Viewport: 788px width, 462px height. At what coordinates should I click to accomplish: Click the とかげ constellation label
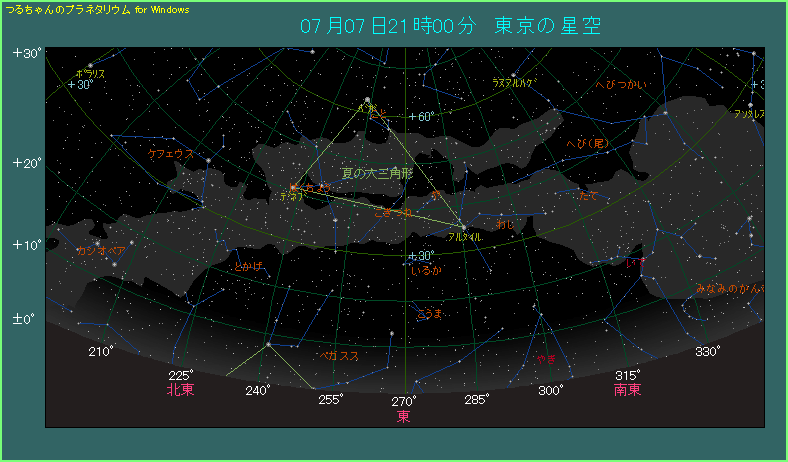(247, 266)
